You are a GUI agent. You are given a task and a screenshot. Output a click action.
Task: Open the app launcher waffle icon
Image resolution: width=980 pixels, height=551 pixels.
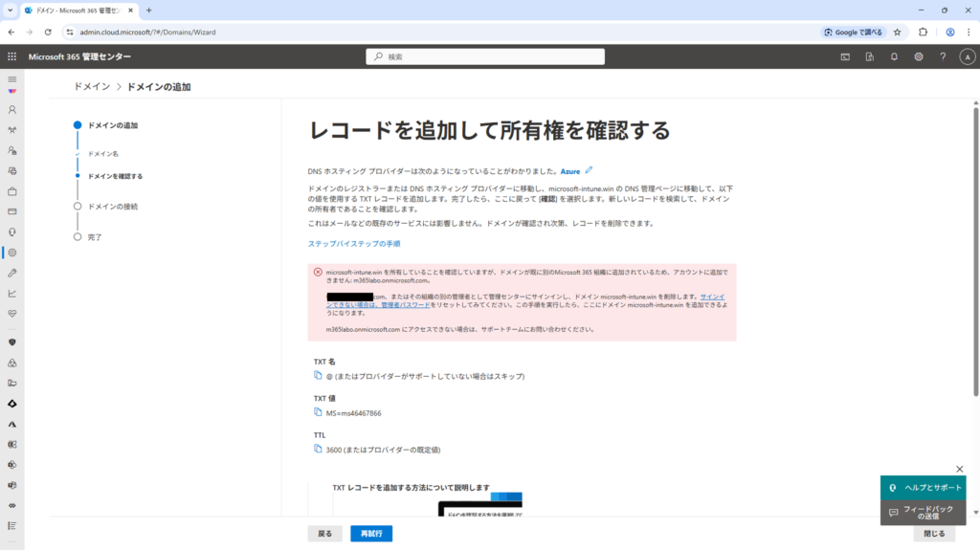click(12, 56)
